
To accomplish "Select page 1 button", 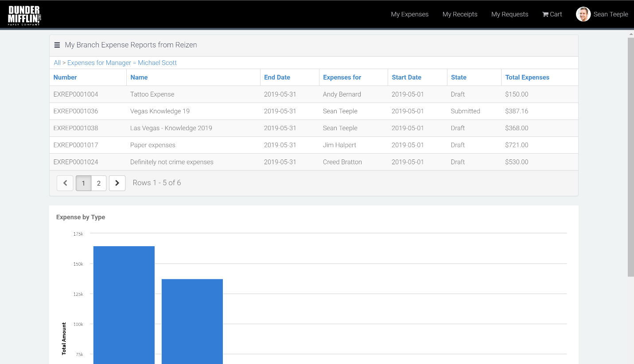I will [83, 183].
